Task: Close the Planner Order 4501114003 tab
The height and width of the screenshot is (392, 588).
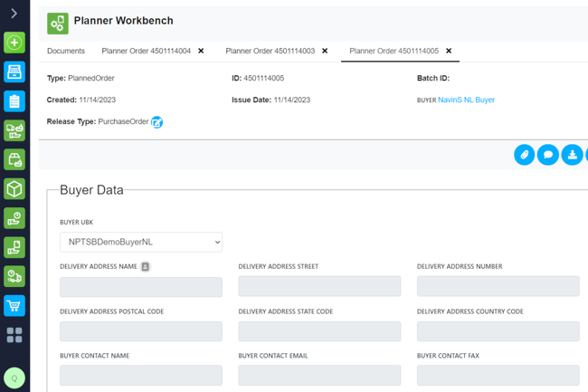Action: 325,51
